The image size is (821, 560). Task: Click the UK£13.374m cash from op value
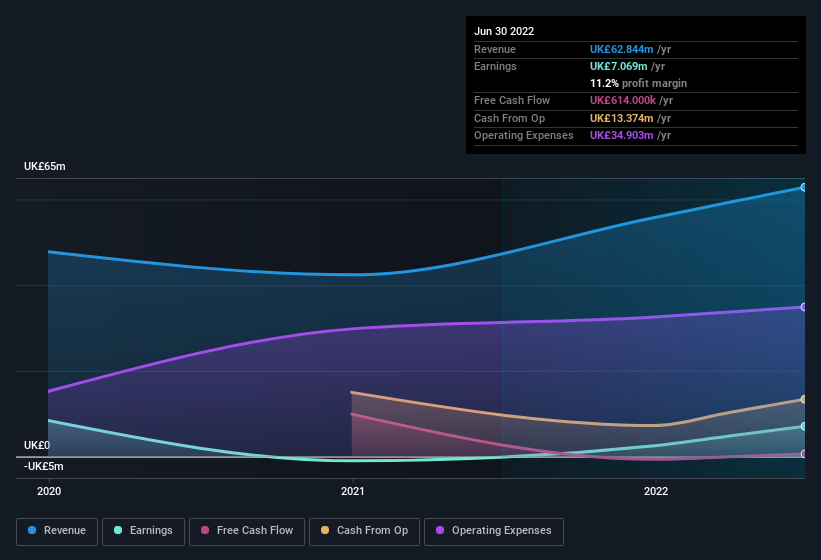point(622,118)
